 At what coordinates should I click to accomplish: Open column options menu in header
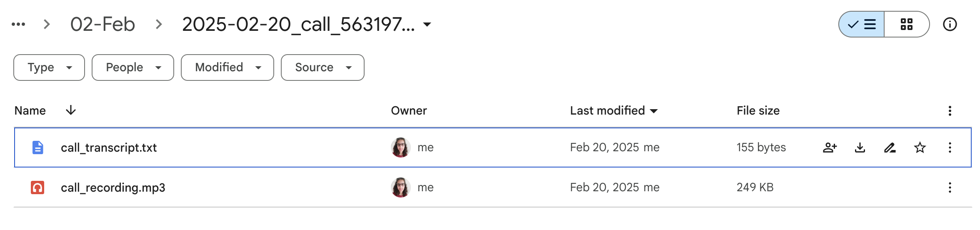[x=950, y=111]
